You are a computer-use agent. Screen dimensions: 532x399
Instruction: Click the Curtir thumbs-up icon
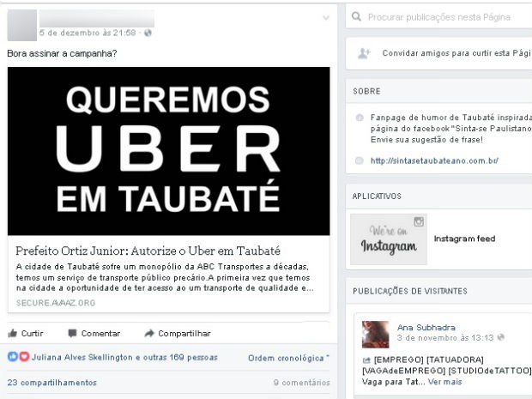tap(12, 333)
